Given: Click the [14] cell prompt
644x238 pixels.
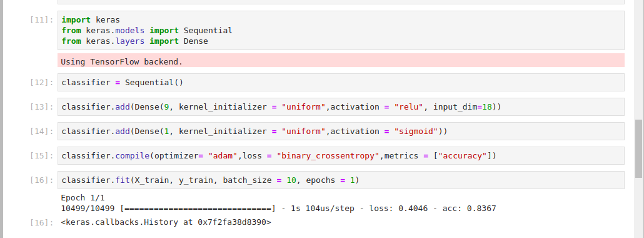Looking at the screenshot, I should 42,132.
